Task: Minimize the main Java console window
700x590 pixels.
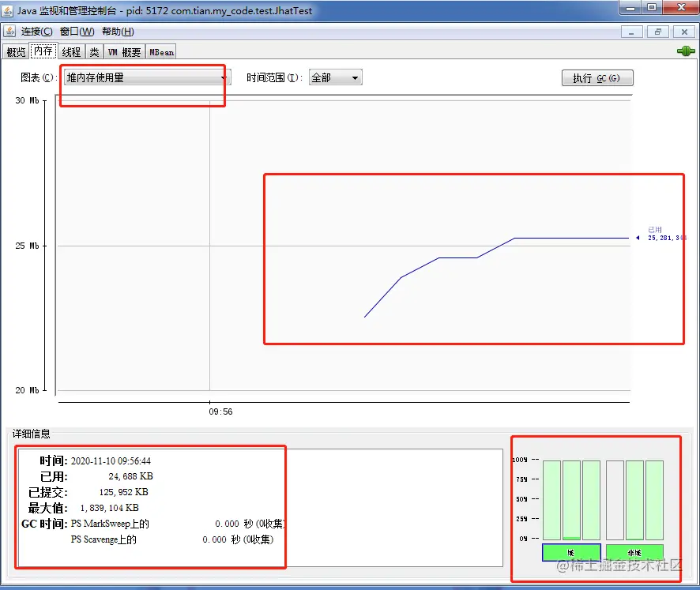Action: tap(630, 8)
